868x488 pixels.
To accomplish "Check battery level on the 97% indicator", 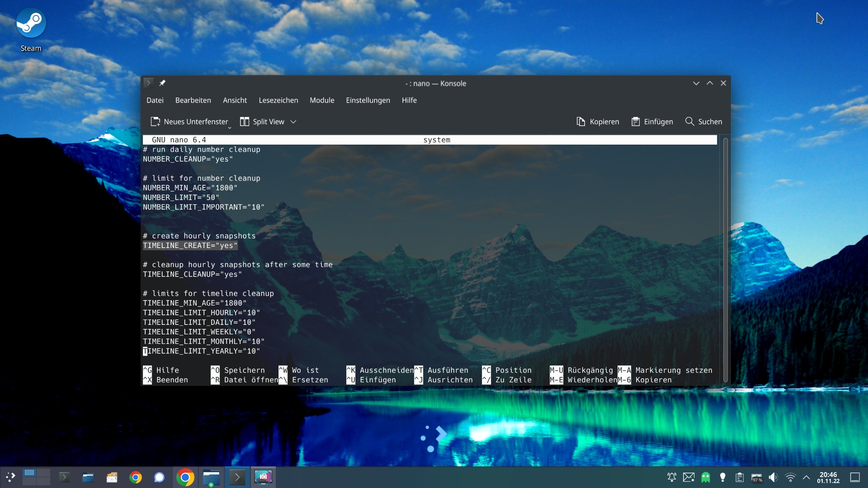I will 756,477.
